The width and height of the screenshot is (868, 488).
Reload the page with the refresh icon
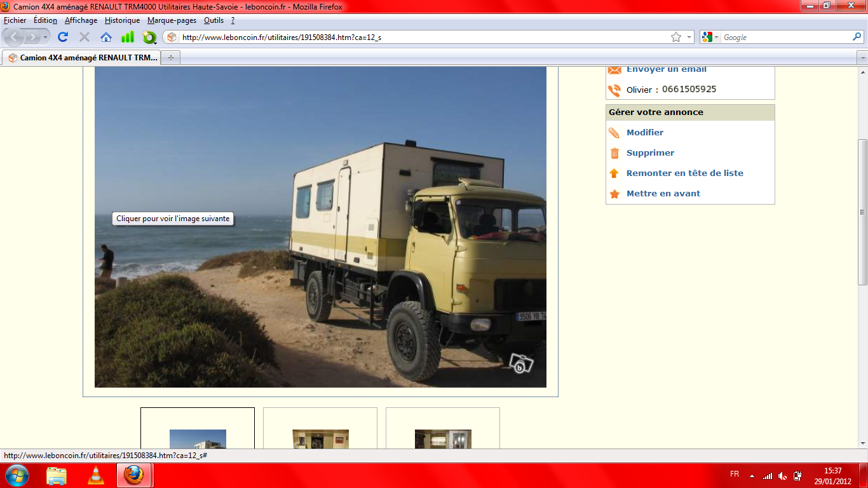(x=63, y=37)
